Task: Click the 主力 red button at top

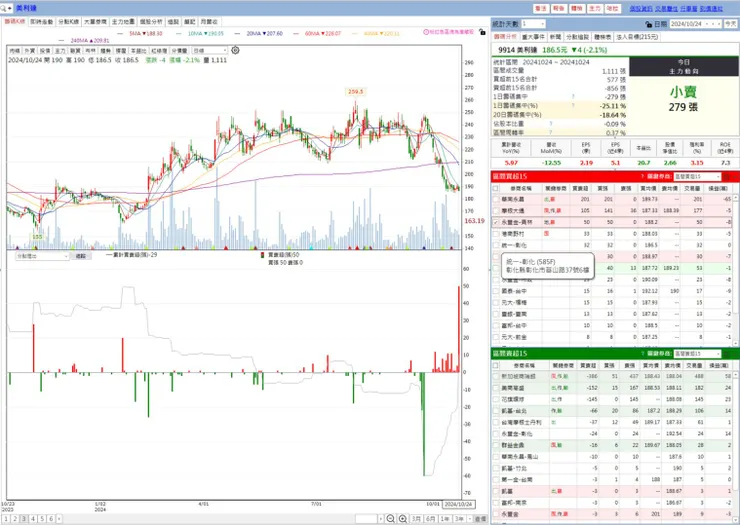Action: 595,8
